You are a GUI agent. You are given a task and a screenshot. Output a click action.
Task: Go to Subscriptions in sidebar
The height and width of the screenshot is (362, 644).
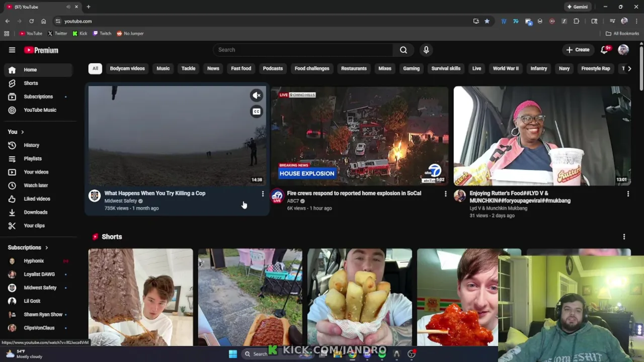pos(38,97)
